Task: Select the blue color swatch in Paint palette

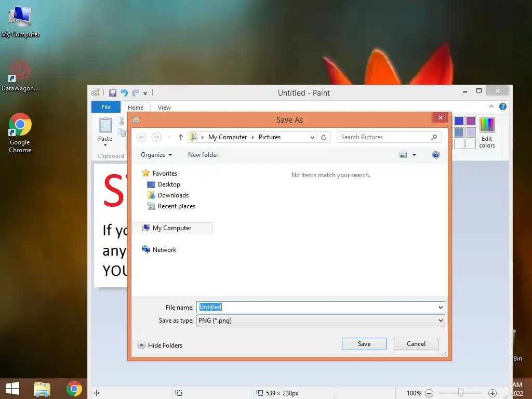Action: (x=459, y=121)
